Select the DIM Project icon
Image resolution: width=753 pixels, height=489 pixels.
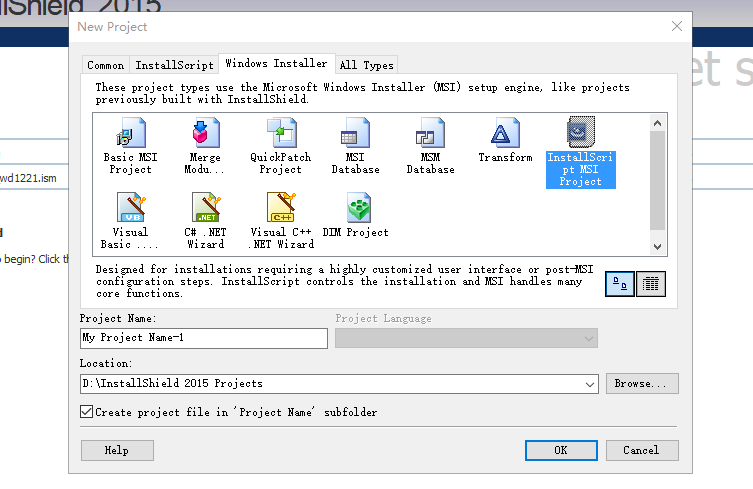point(358,208)
